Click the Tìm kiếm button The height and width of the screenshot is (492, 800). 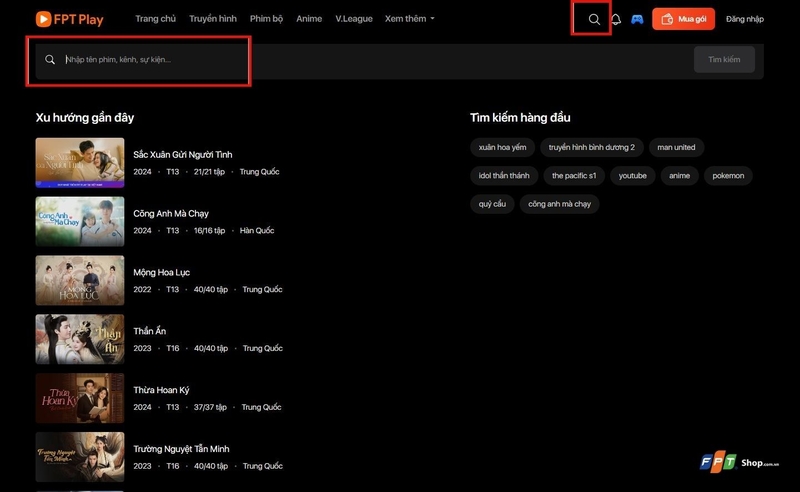(724, 60)
